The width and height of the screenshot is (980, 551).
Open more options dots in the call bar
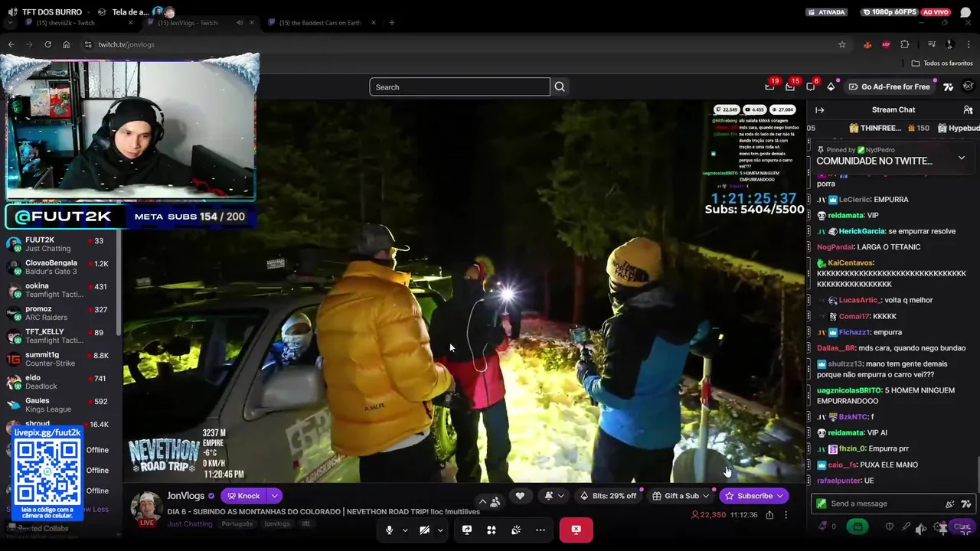pos(541,530)
